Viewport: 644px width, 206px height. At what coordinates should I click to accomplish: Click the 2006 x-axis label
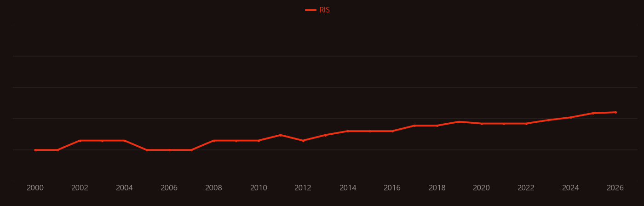169,188
